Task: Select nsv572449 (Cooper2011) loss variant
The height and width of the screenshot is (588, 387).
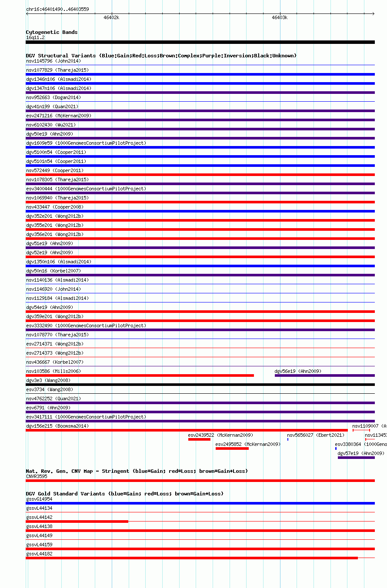Action: pyautogui.click(x=55, y=170)
